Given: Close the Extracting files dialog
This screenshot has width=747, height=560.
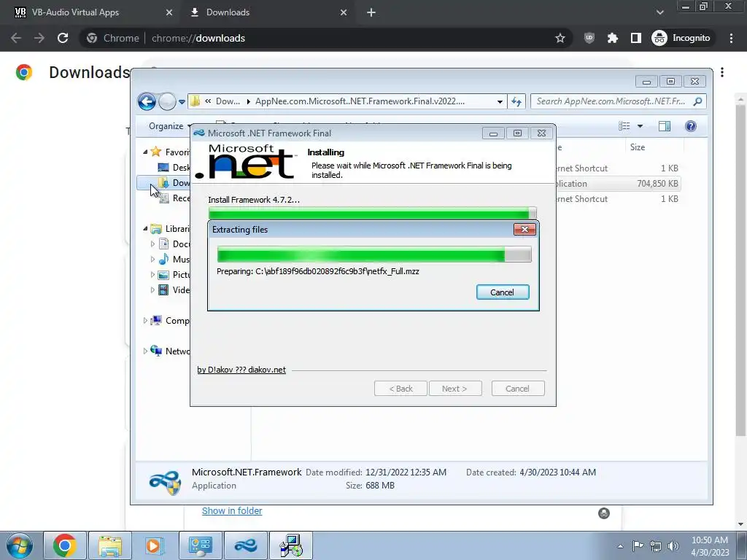Looking at the screenshot, I should click(x=525, y=230).
